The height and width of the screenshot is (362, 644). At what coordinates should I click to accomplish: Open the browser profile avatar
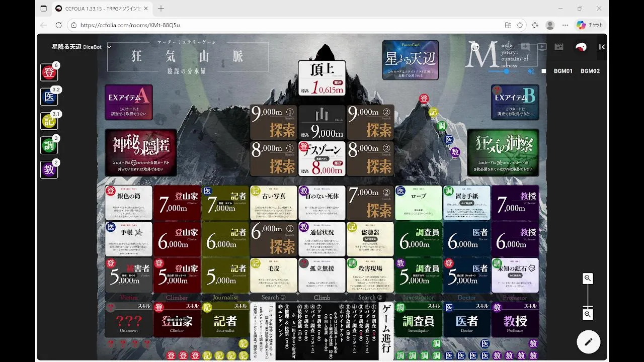(x=550, y=25)
